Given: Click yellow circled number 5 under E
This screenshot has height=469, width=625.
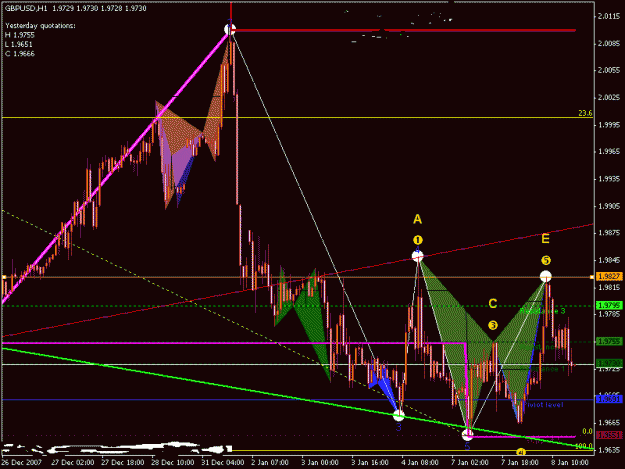Looking at the screenshot, I should pos(546,260).
